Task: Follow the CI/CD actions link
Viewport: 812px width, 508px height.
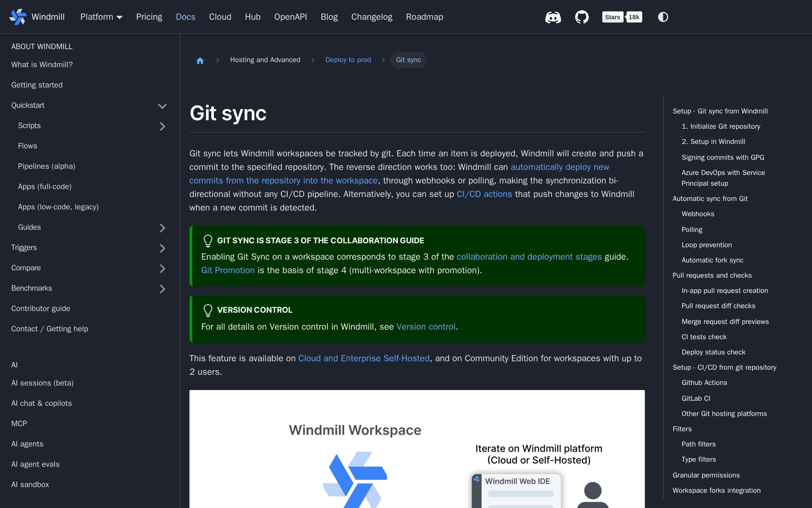Action: [x=484, y=194]
